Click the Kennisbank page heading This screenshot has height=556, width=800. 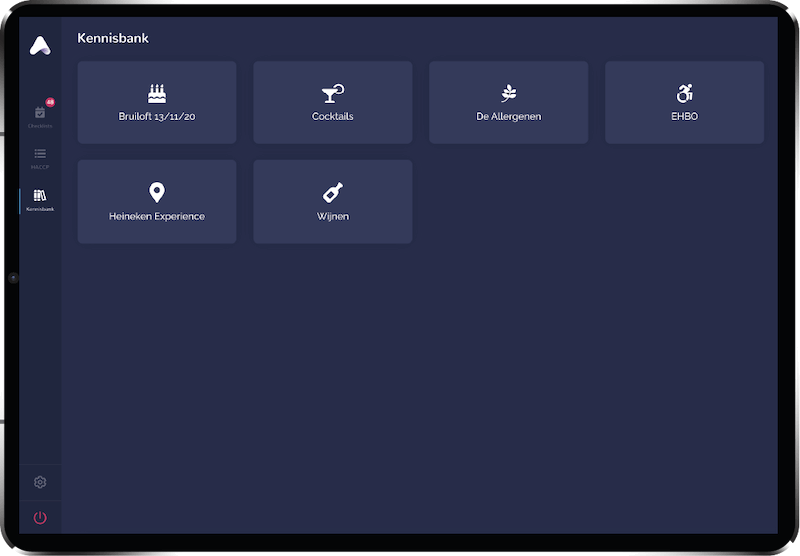click(113, 39)
